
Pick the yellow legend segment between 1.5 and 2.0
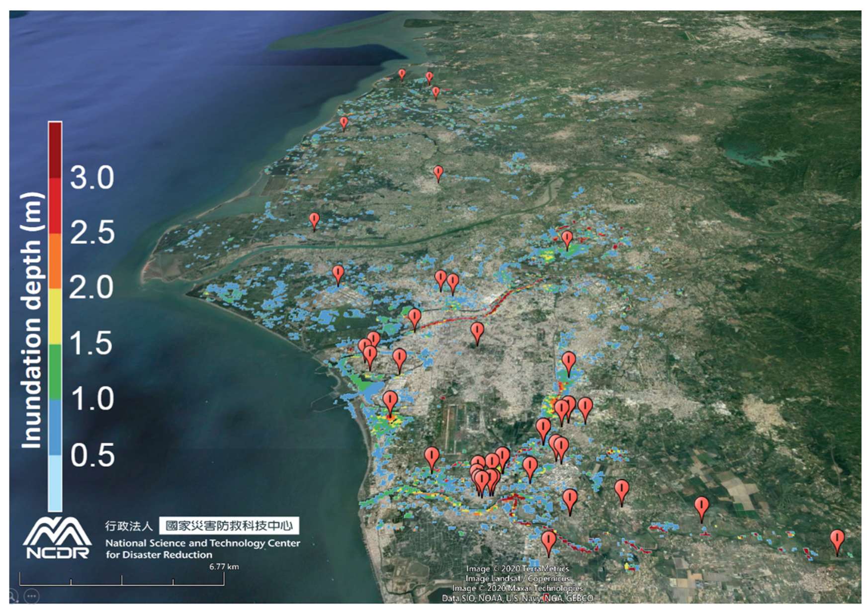(55, 317)
